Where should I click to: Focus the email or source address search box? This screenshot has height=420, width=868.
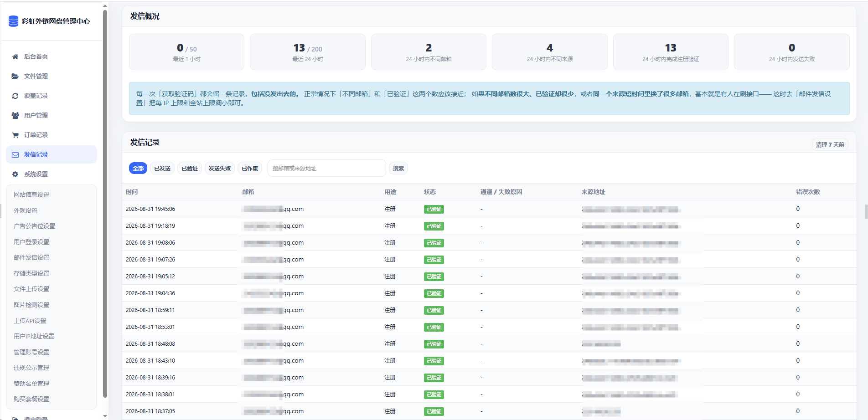[327, 168]
